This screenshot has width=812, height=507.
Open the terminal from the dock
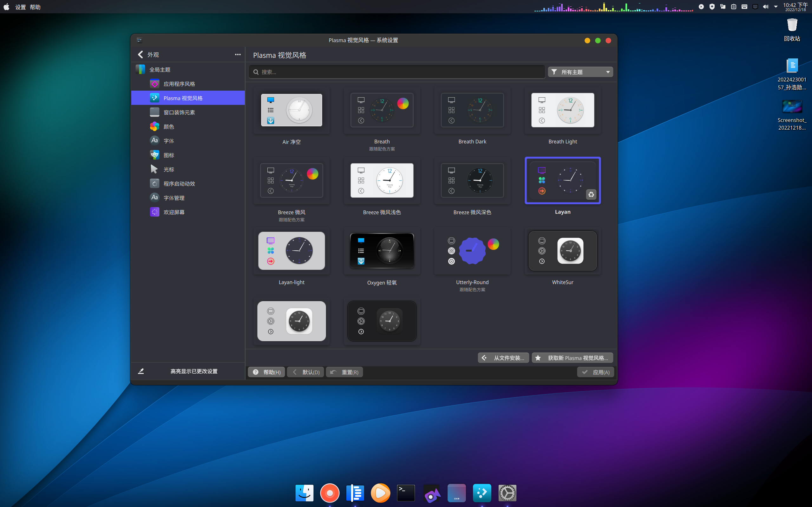(x=406, y=493)
